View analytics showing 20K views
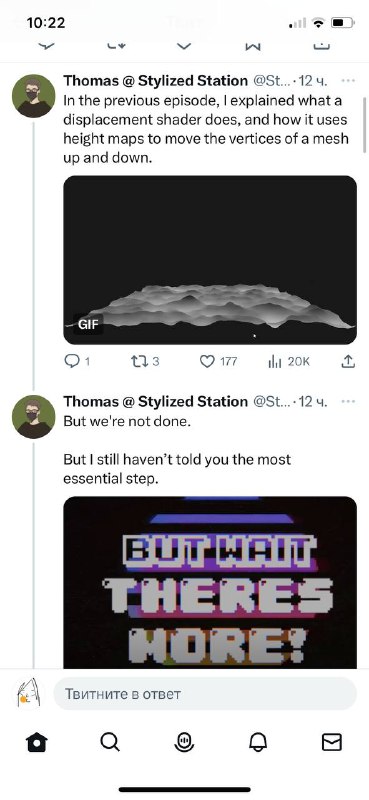Viewport: 369px width, 800px height. tap(289, 362)
